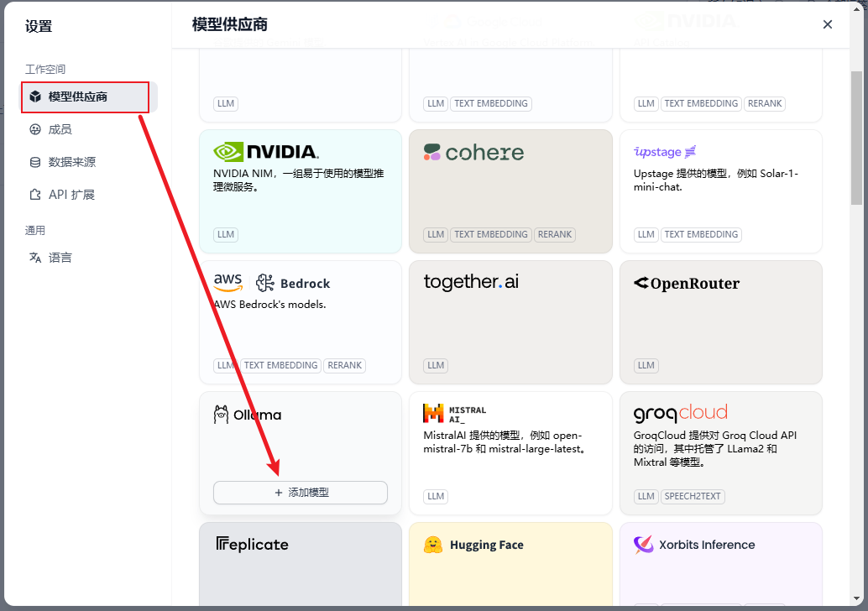Click the Replicate logo

point(252,545)
